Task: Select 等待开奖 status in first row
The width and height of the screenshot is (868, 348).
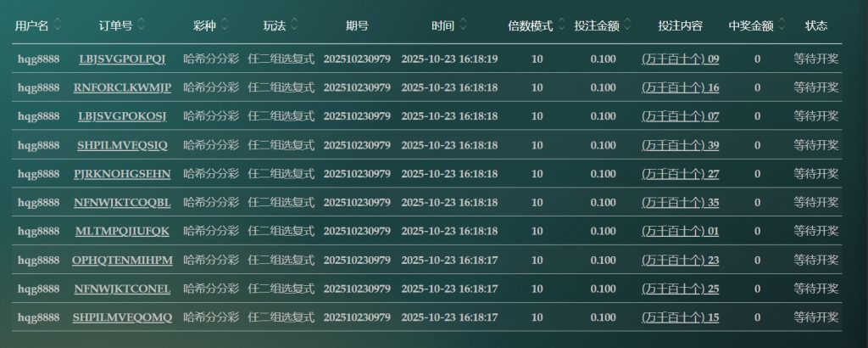Action: coord(815,59)
